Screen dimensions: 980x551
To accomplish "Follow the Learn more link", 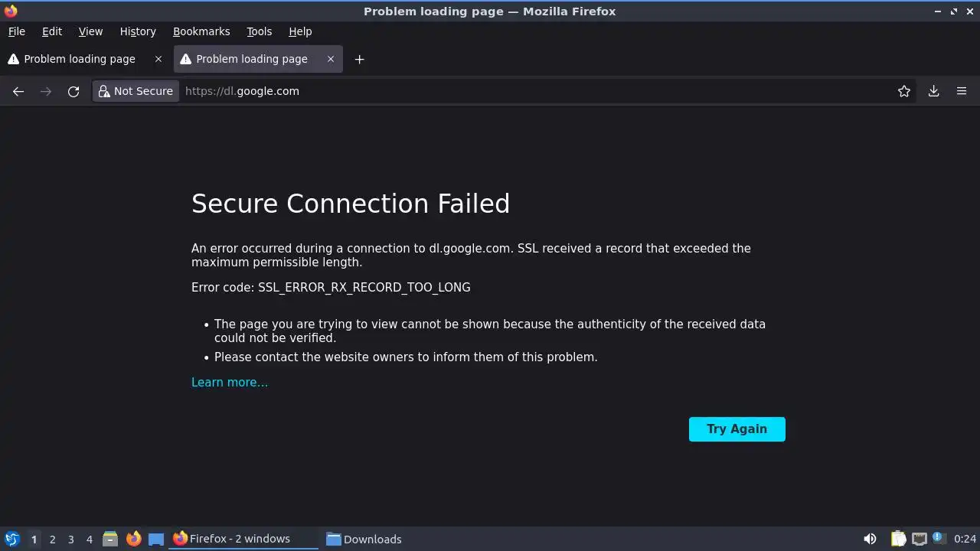I will coord(230,383).
